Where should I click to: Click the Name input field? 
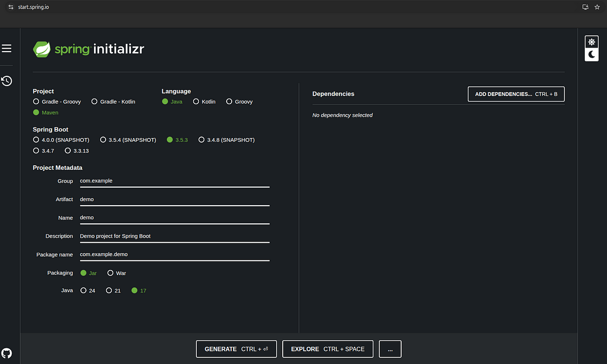click(175, 217)
